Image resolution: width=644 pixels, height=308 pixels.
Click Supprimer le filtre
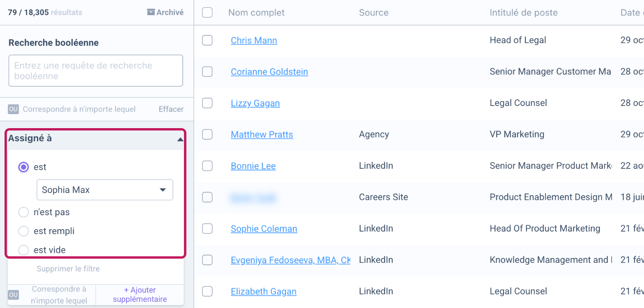point(68,269)
